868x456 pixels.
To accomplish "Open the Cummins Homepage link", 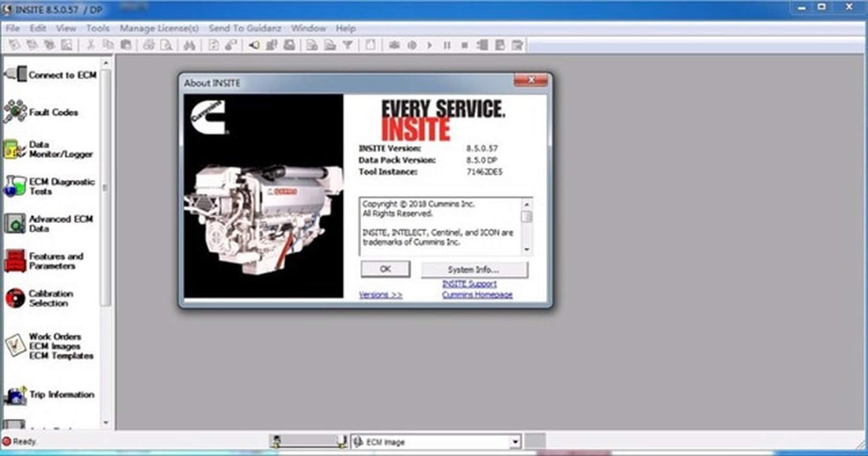I will pyautogui.click(x=477, y=295).
